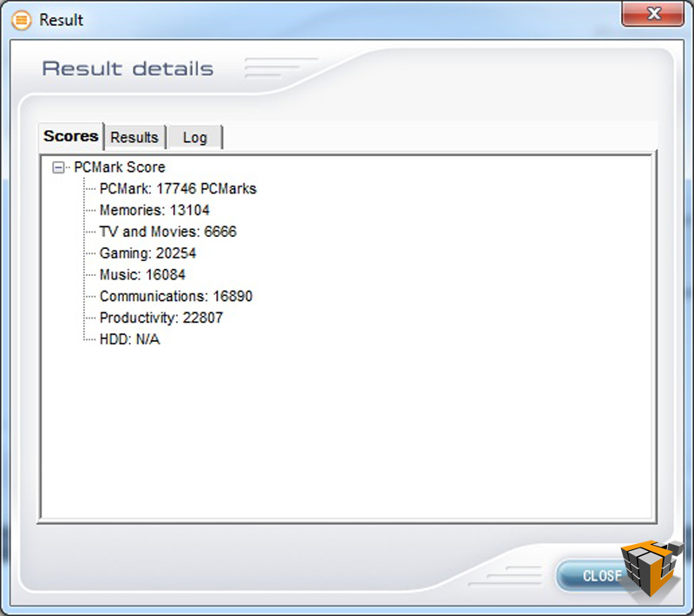This screenshot has width=694, height=616.
Task: Open the Log tab
Action: click(x=194, y=137)
